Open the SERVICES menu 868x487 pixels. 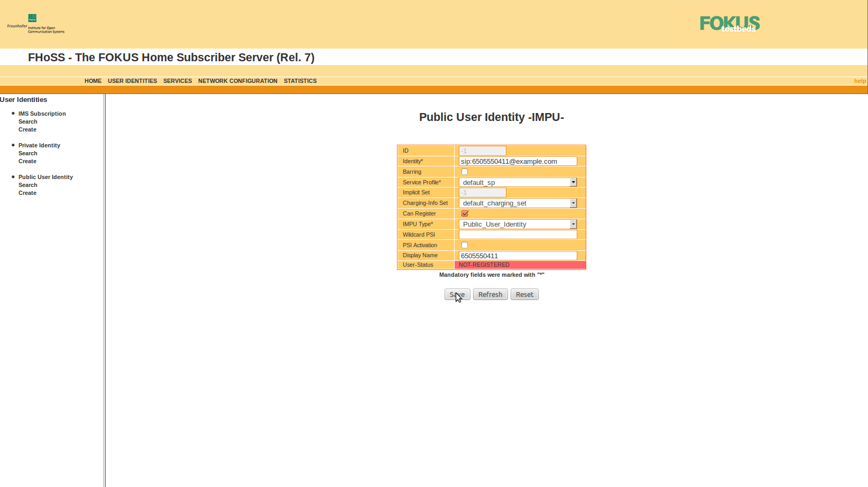pyautogui.click(x=178, y=81)
